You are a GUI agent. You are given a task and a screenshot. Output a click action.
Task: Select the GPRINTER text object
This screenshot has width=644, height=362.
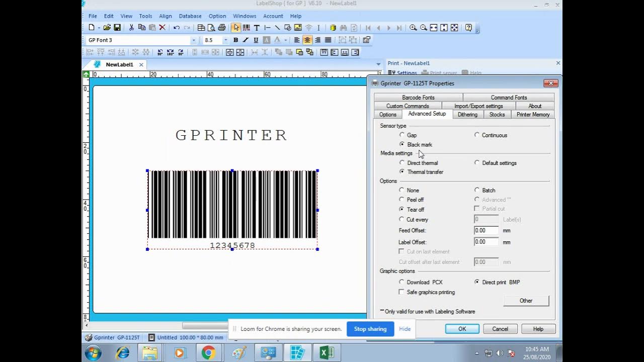[231, 135]
